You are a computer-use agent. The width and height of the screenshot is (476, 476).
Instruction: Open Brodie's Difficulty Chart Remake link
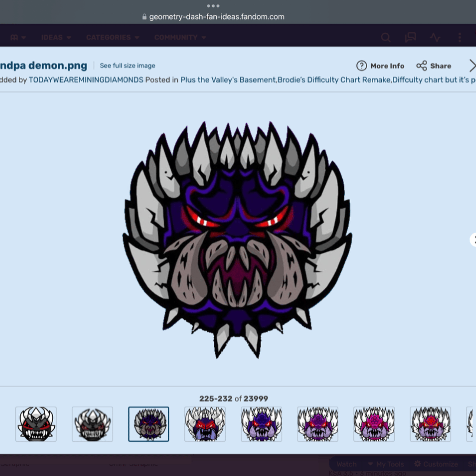[334, 80]
